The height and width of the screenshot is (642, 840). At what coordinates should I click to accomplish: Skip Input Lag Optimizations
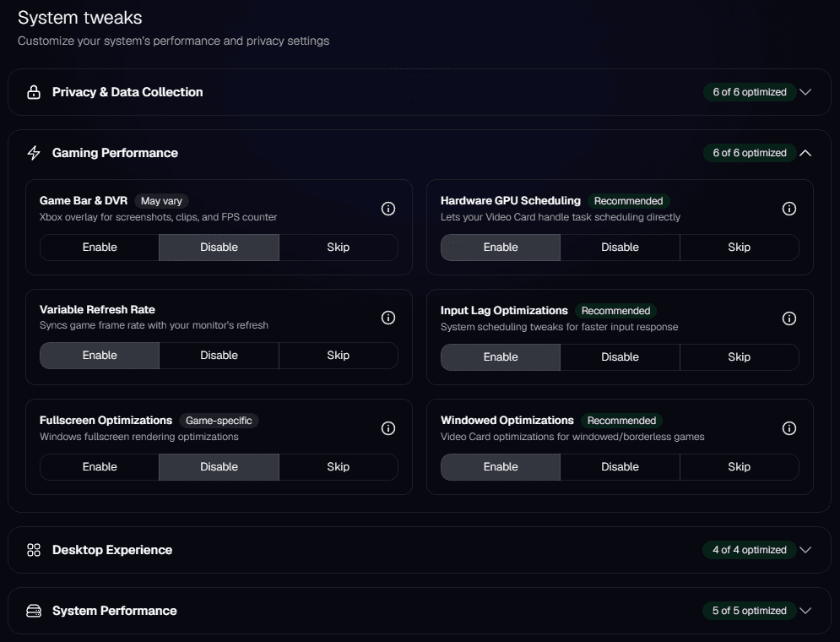740,357
